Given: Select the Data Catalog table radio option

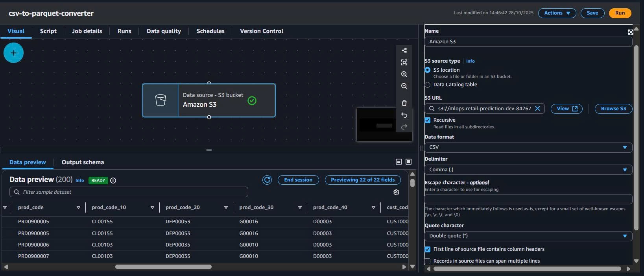Looking at the screenshot, I should [428, 85].
